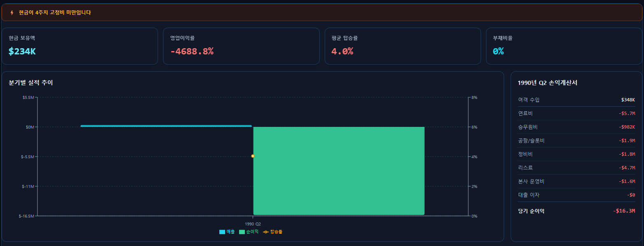Select the -$16.3M net income amount
The image size is (644, 246).
[624, 211]
